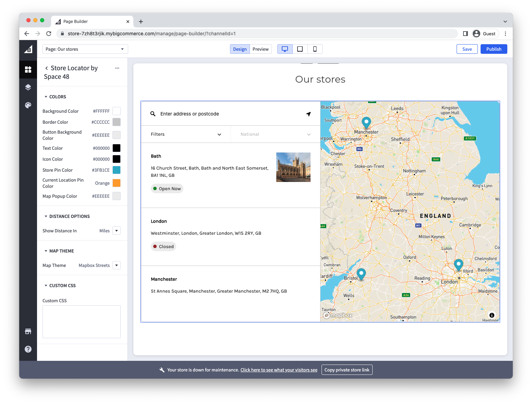Open the Bath store photo thumbnail
Image resolution: width=532 pixels, height=404 pixels.
[x=293, y=167]
